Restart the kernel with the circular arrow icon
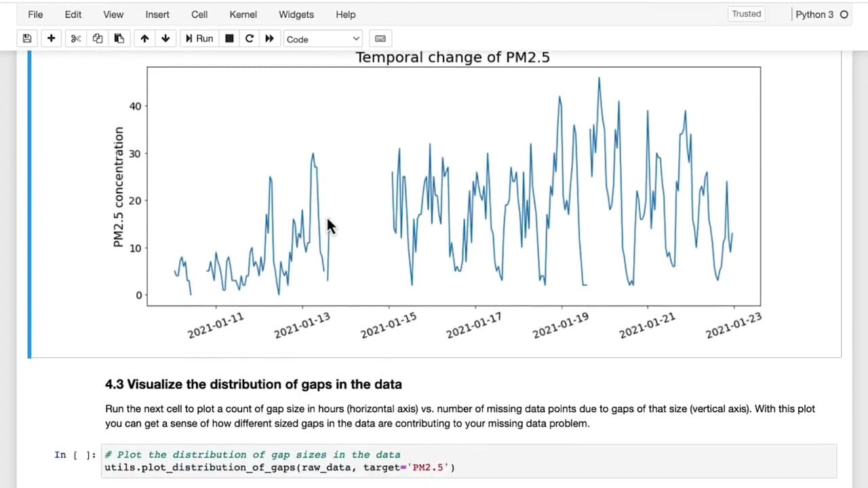 click(250, 39)
